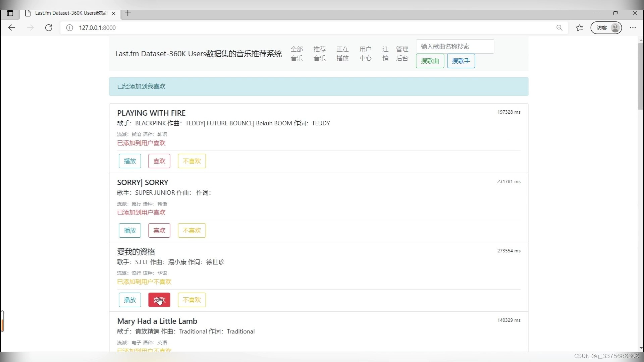644x362 pixels.
Task: Click the page vertical scrollbar down arrow
Action: click(641, 348)
